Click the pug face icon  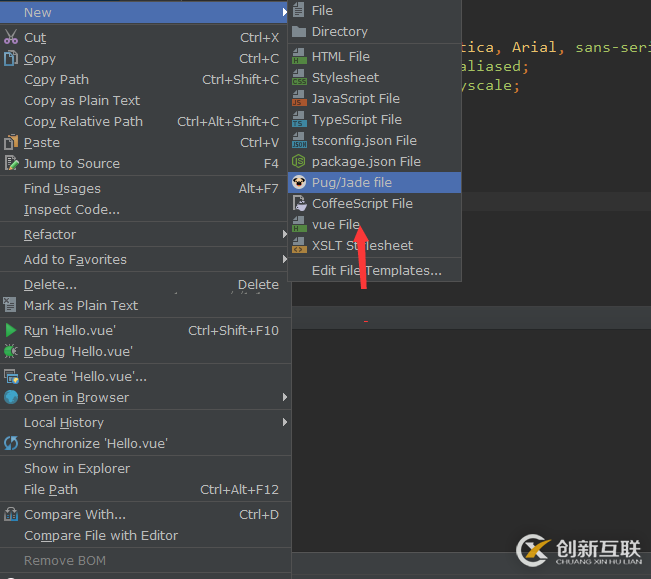pos(299,182)
